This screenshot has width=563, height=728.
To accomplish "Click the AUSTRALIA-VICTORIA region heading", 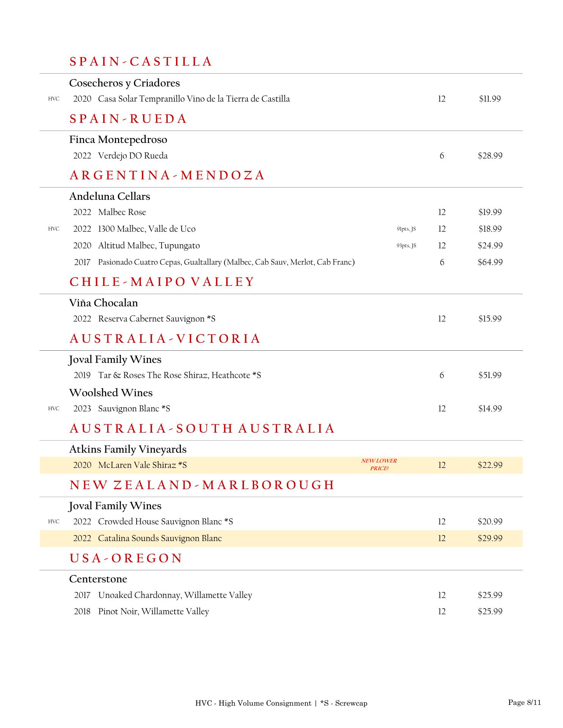I will tap(165, 339).
